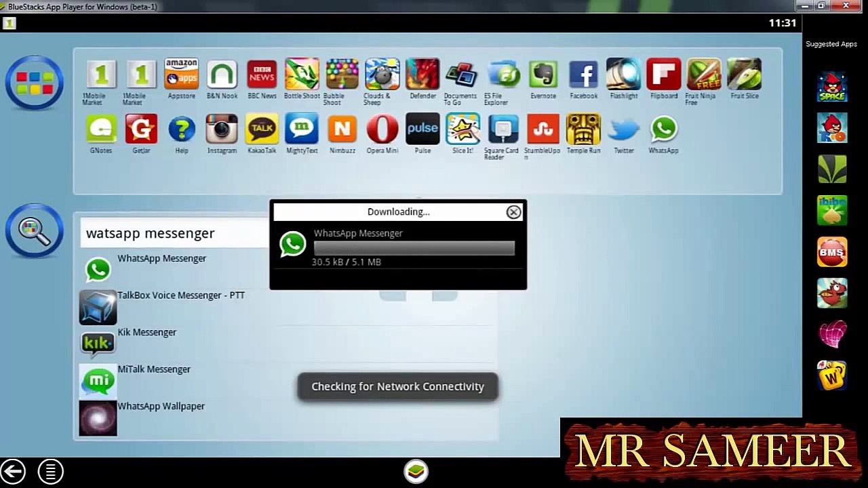Open the BBC News app
This screenshot has width=868, height=488.
click(262, 74)
